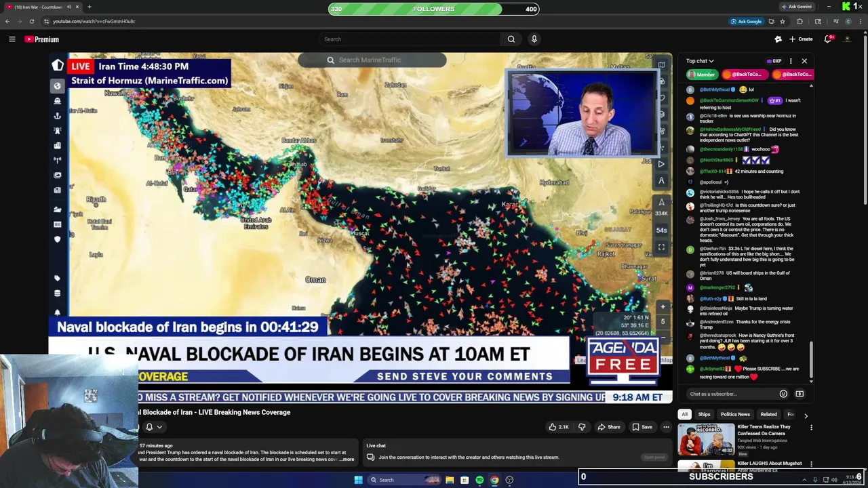Show more chips with the right arrow
Image resolution: width=868 pixels, height=488 pixels.
point(806,415)
